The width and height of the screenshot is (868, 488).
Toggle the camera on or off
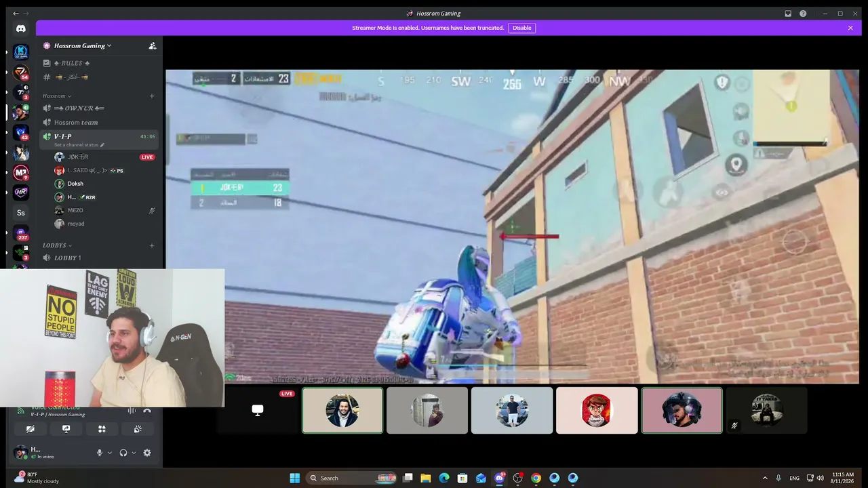click(31, 429)
